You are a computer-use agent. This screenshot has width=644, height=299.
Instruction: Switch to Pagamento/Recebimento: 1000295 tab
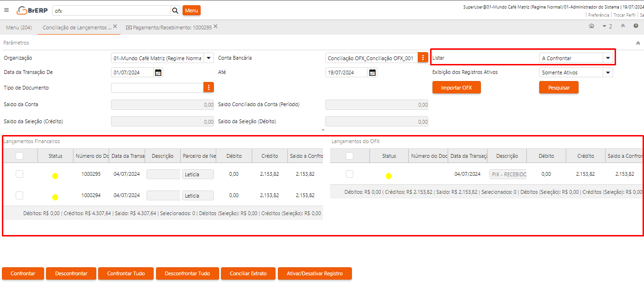[168, 27]
